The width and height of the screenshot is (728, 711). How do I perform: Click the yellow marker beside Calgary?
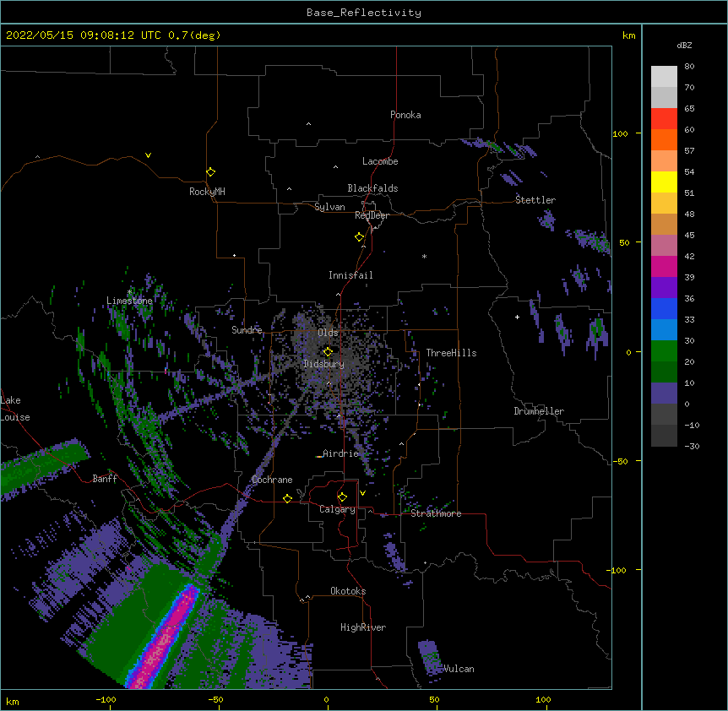(x=342, y=497)
